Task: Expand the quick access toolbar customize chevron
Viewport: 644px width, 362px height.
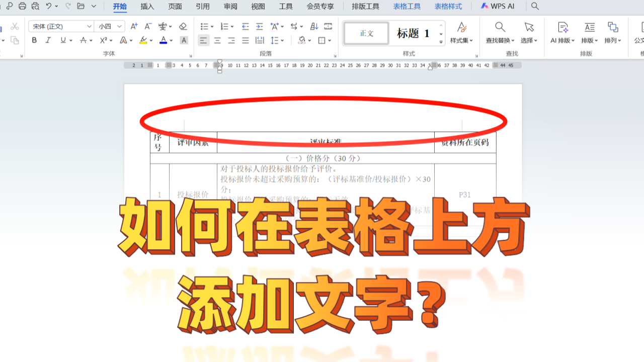Action: click(x=94, y=7)
